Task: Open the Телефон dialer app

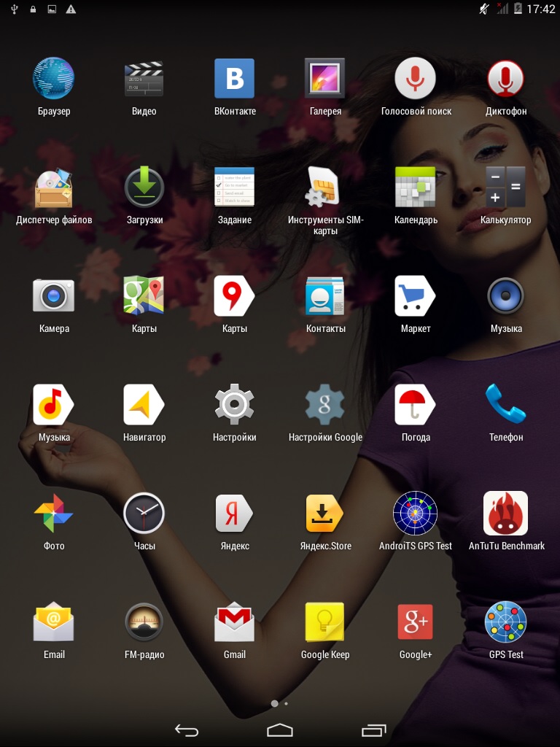Action: pos(506,404)
